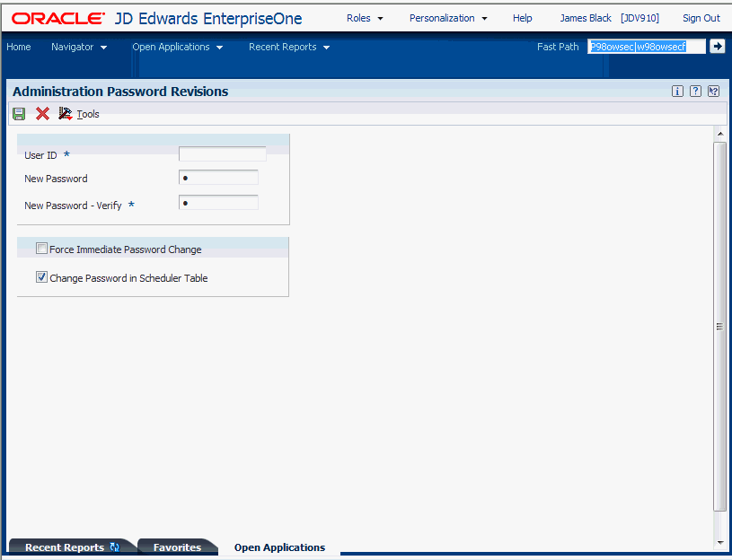Open the Tools menu icon
Viewport: 732px width, 560px height.
[x=66, y=113]
